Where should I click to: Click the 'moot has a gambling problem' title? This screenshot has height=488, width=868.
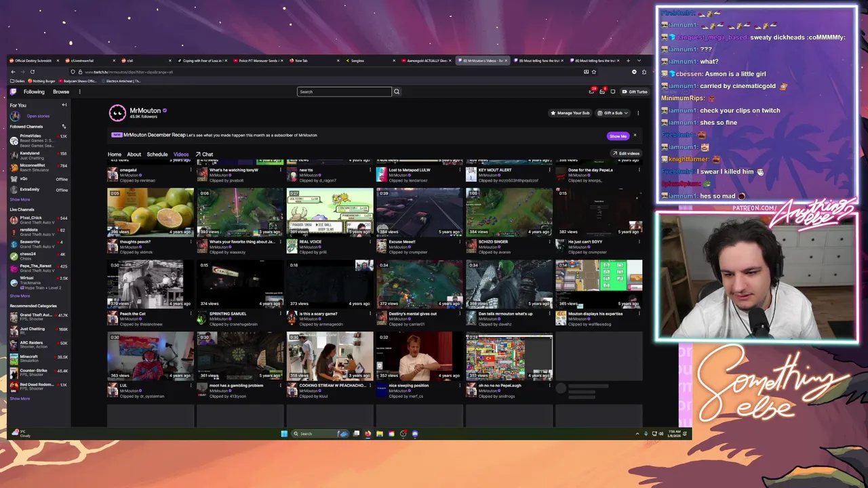236,386
